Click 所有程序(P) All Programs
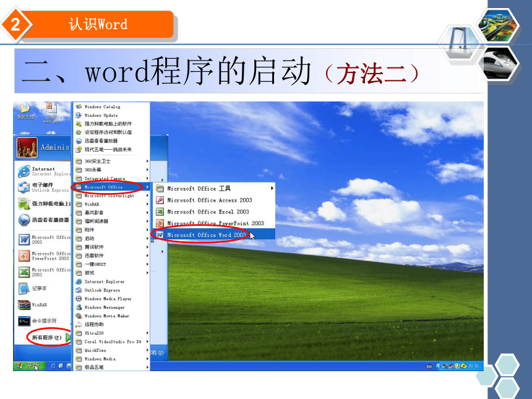 (x=51, y=338)
